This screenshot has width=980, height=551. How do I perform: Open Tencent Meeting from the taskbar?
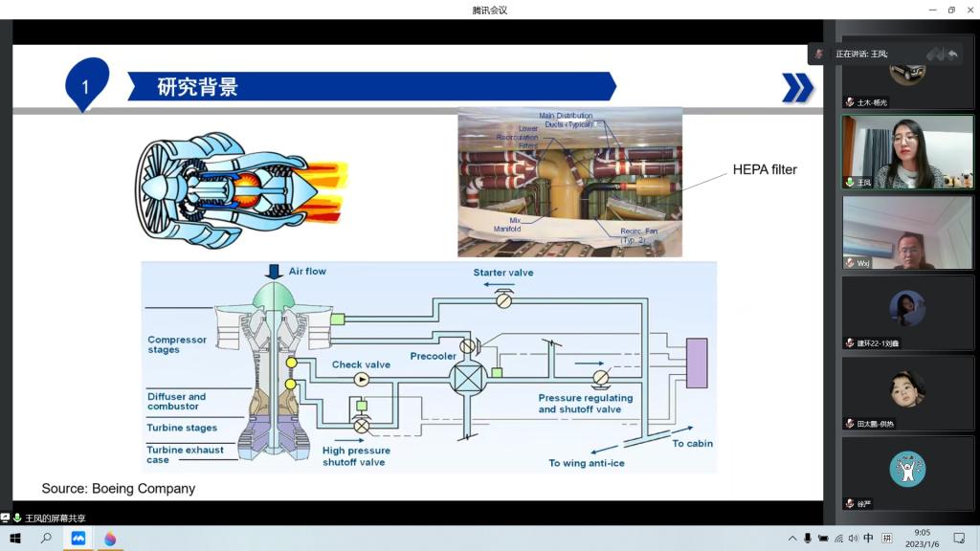point(78,539)
